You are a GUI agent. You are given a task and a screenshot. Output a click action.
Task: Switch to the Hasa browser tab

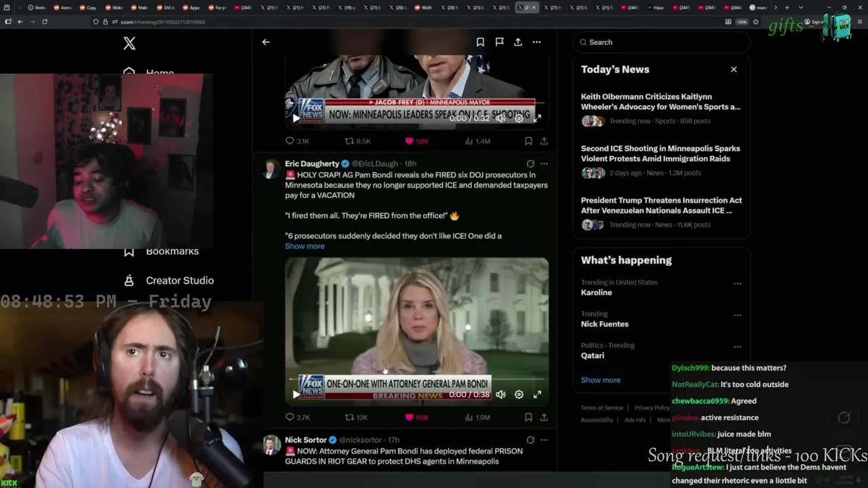click(x=655, y=7)
